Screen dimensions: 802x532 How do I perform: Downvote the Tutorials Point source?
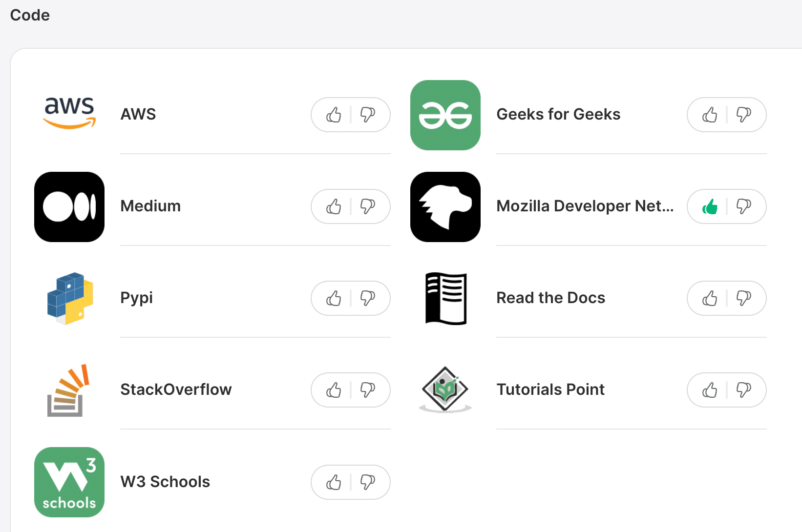744,390
